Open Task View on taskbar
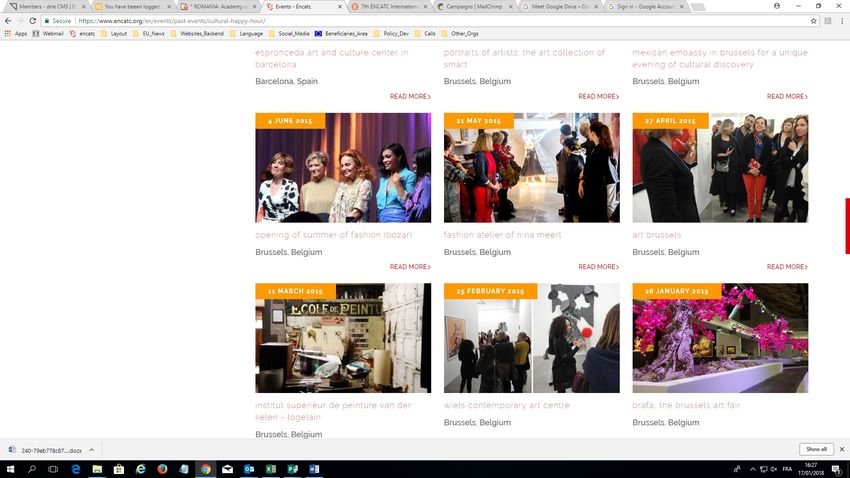Viewport: 850px width, 478px height. 53,469
